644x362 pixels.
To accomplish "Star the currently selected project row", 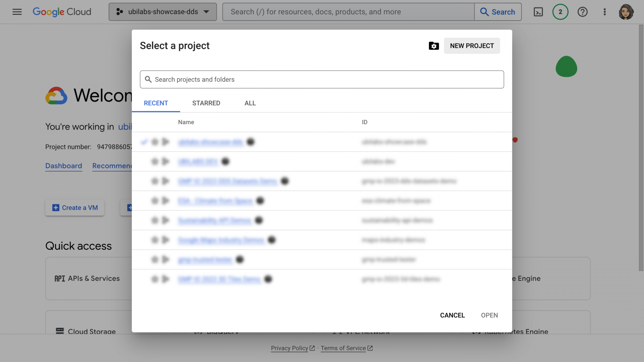I will (155, 142).
